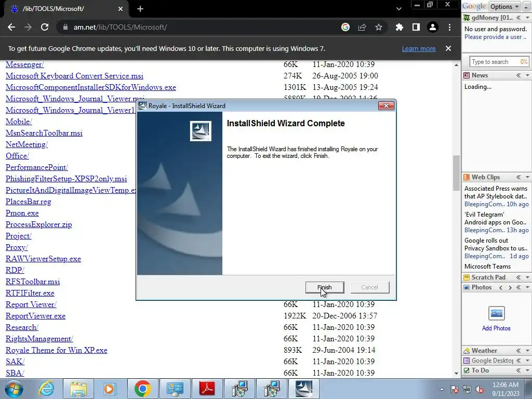This screenshot has height=399, width=532.
Task: Open Learn more link in update bar
Action: (x=419, y=48)
